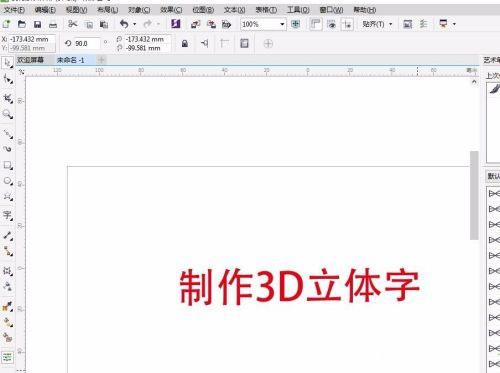Open the purple Search Content icon
Screen dimensions: 500x373
[175, 24]
